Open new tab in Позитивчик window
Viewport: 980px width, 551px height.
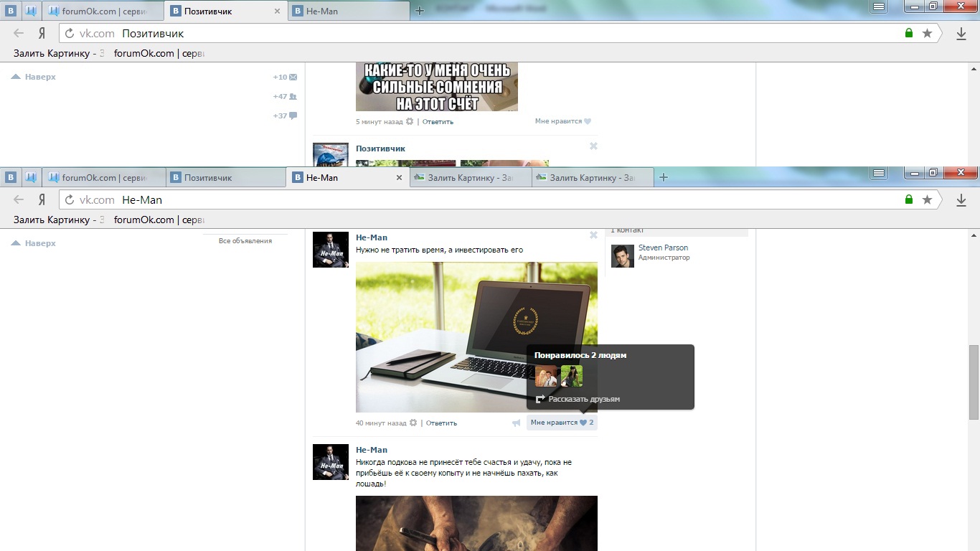pyautogui.click(x=420, y=11)
